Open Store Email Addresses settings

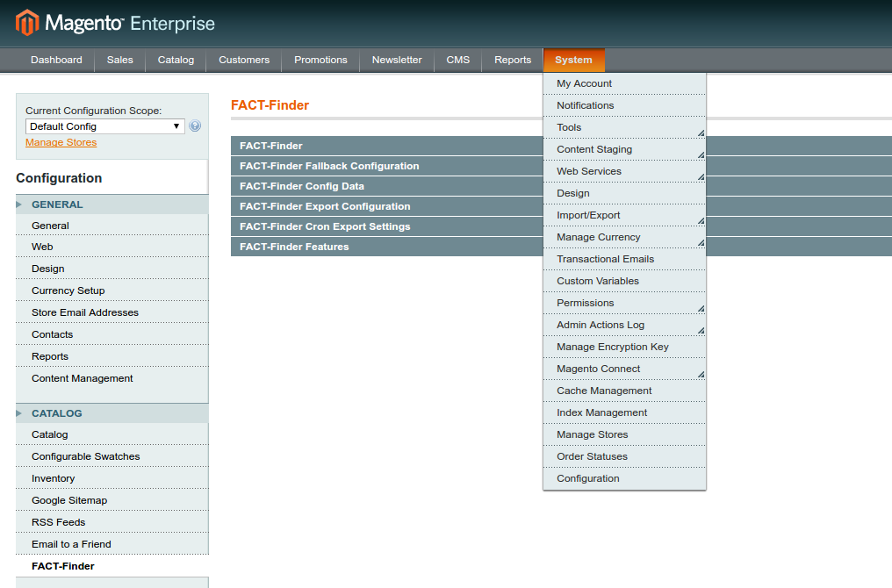point(84,312)
